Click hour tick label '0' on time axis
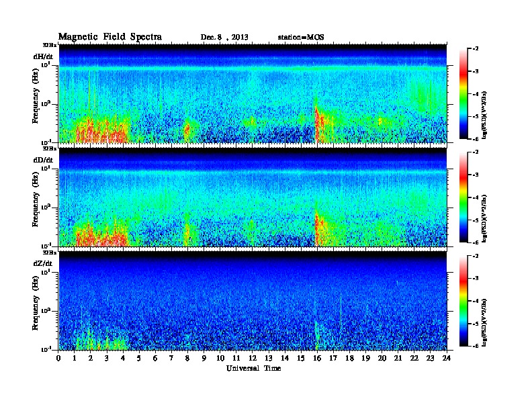This screenshot has width=532, height=411. pyautogui.click(x=58, y=358)
